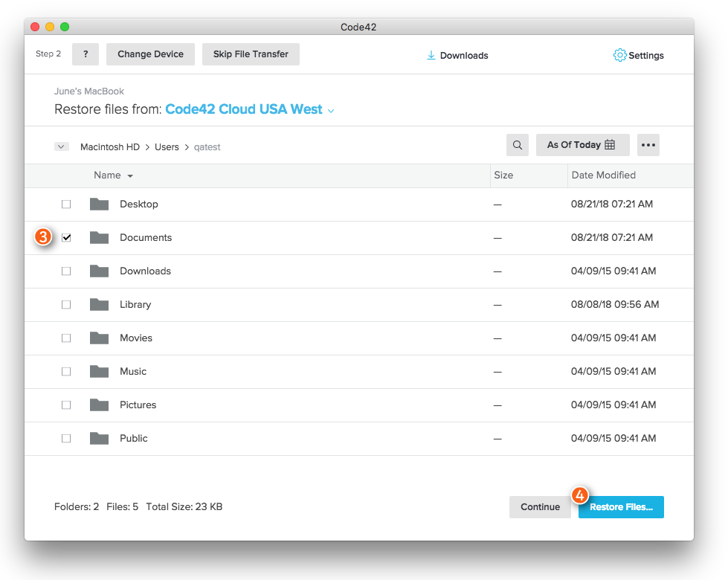728x580 pixels.
Task: Click the Restore Files button
Action: coord(620,506)
